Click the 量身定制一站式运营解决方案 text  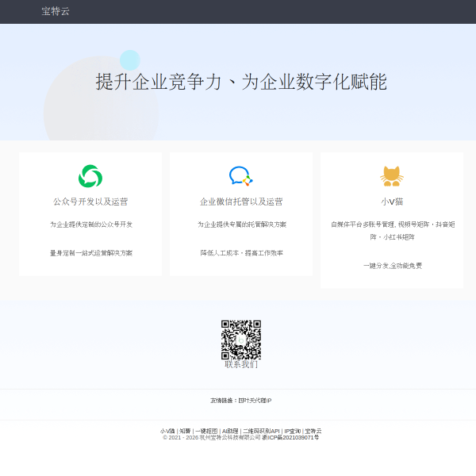coord(91,253)
